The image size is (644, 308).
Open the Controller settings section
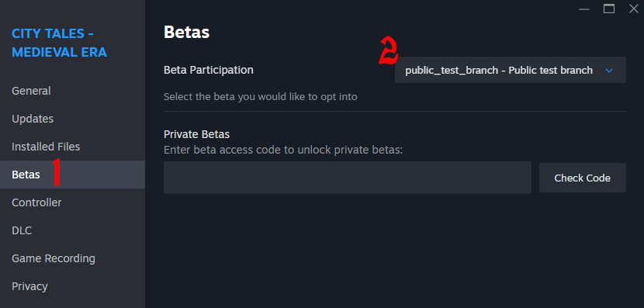pos(72,202)
